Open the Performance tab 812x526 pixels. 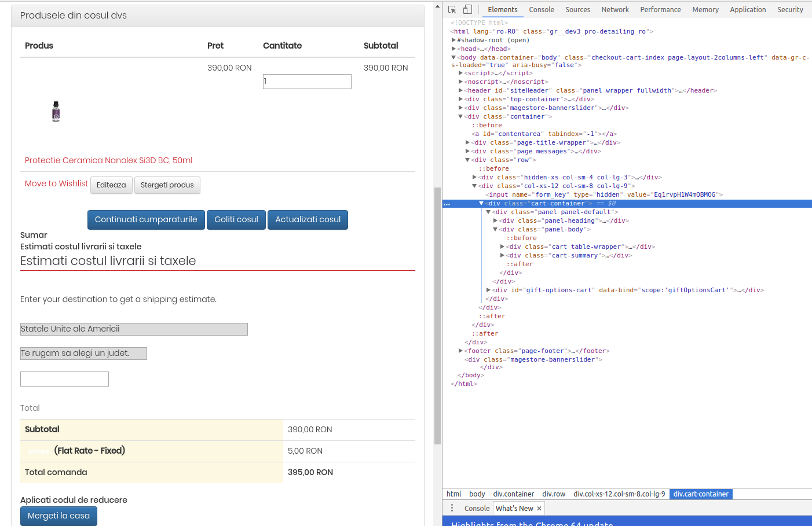coord(660,9)
